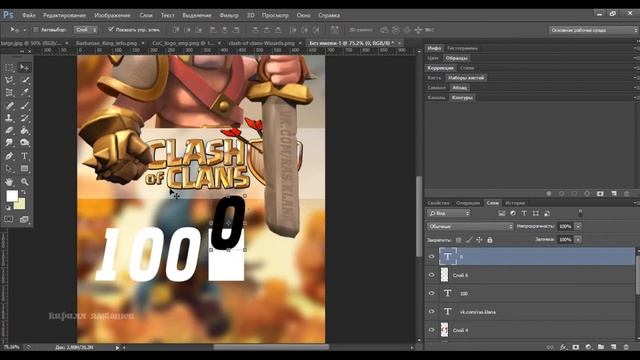This screenshot has height=360, width=640.
Task: Open the fill slider dropdown
Action: click(578, 240)
